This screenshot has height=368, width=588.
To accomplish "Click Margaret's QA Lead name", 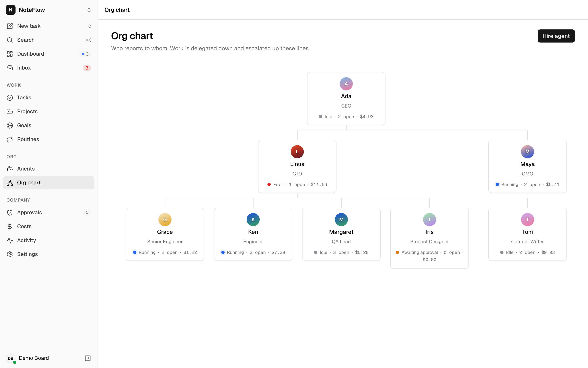I will [341, 232].
